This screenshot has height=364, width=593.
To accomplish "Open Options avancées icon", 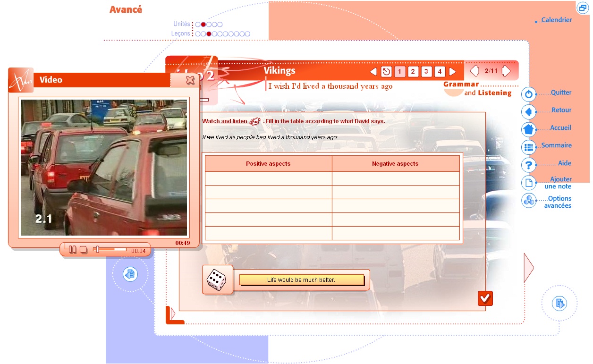I will (528, 201).
